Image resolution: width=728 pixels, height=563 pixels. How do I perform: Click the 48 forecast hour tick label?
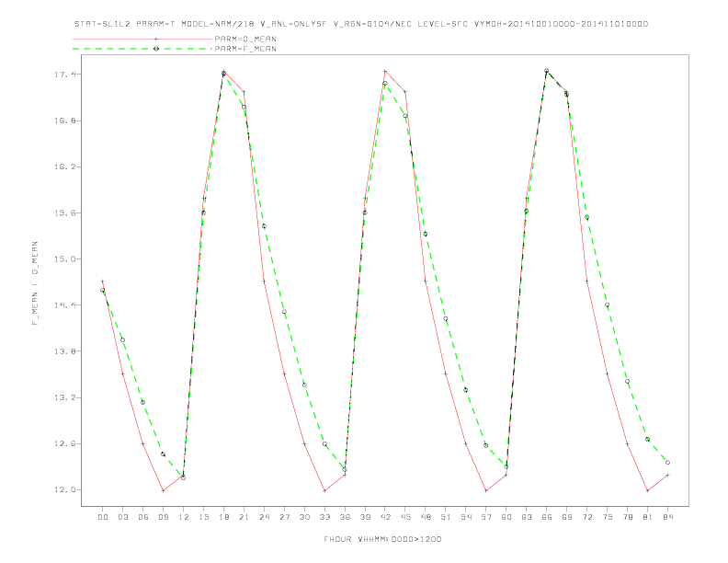coord(426,517)
